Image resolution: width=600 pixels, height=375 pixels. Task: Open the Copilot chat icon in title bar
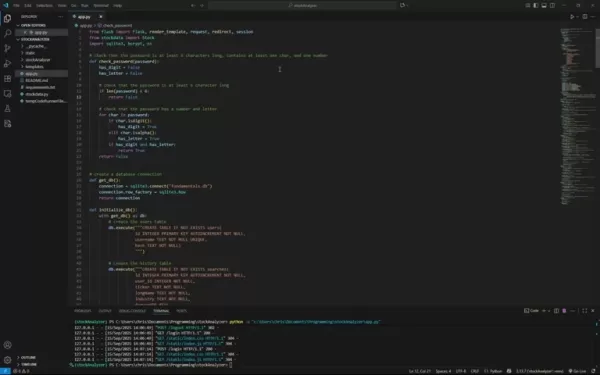(402, 5)
